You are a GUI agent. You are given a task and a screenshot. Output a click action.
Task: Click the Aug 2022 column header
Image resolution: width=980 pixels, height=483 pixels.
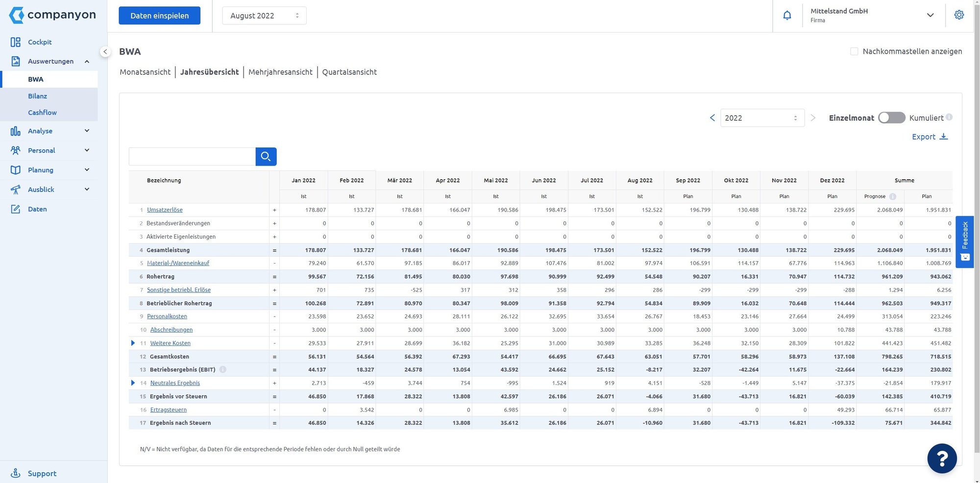pos(639,180)
